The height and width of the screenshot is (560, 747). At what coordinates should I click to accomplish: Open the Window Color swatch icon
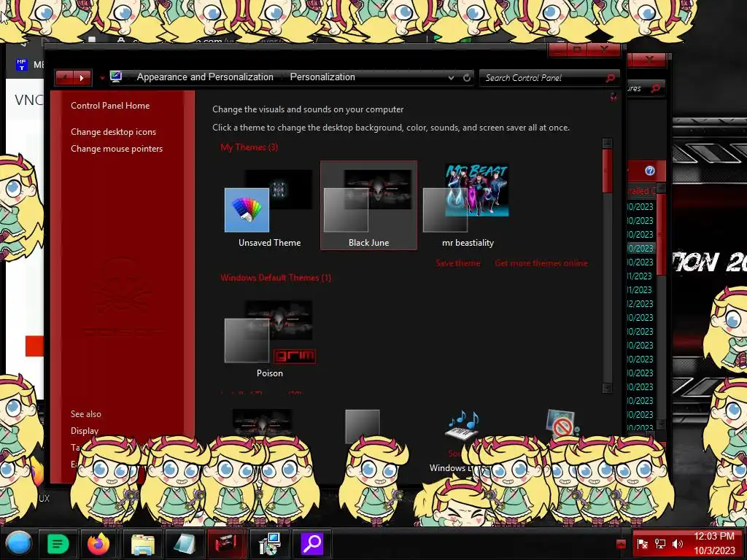(x=362, y=426)
